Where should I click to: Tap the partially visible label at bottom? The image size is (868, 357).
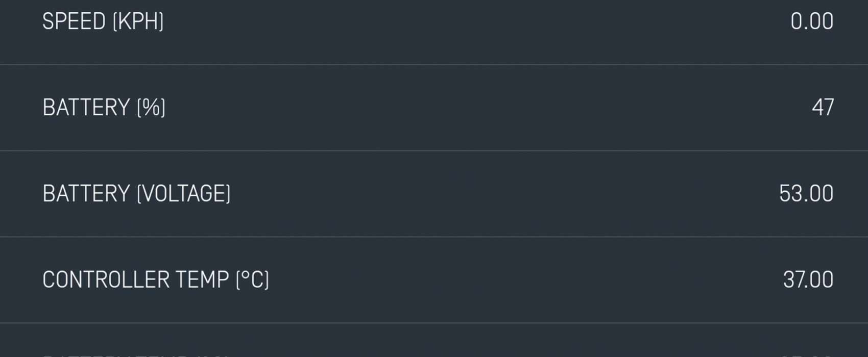(x=135, y=355)
